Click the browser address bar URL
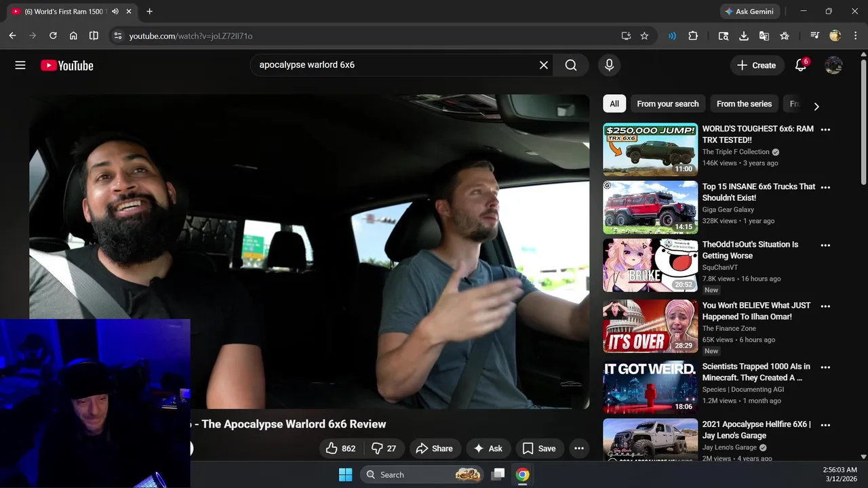The width and height of the screenshot is (868, 488). (x=191, y=36)
